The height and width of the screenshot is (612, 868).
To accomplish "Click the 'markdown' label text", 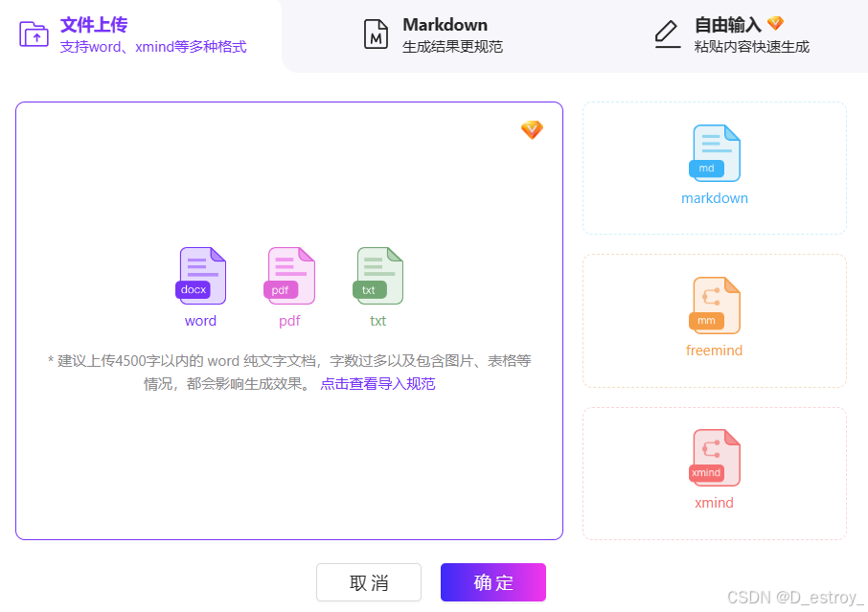I will [715, 198].
